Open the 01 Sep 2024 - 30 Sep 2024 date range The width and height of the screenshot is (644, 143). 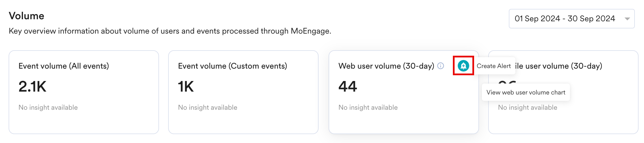coord(571,19)
